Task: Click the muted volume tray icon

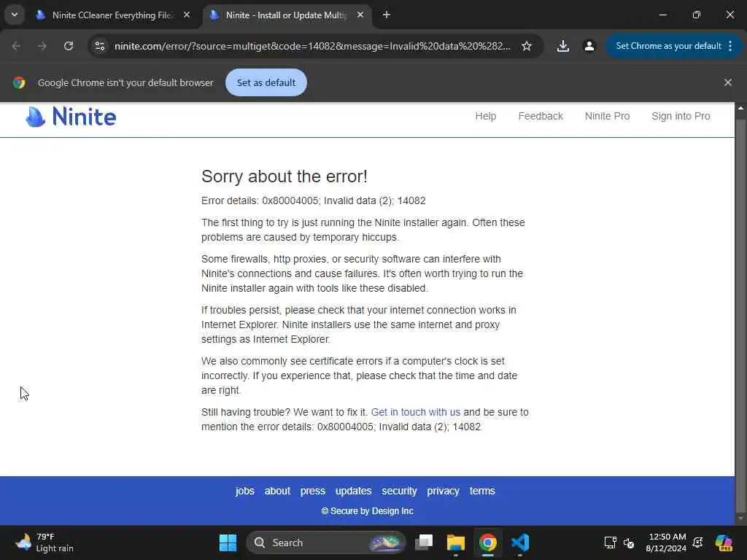Action: click(629, 542)
